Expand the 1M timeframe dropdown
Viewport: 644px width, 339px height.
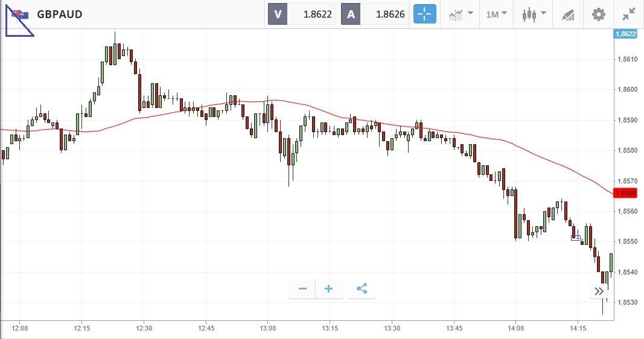click(x=496, y=14)
